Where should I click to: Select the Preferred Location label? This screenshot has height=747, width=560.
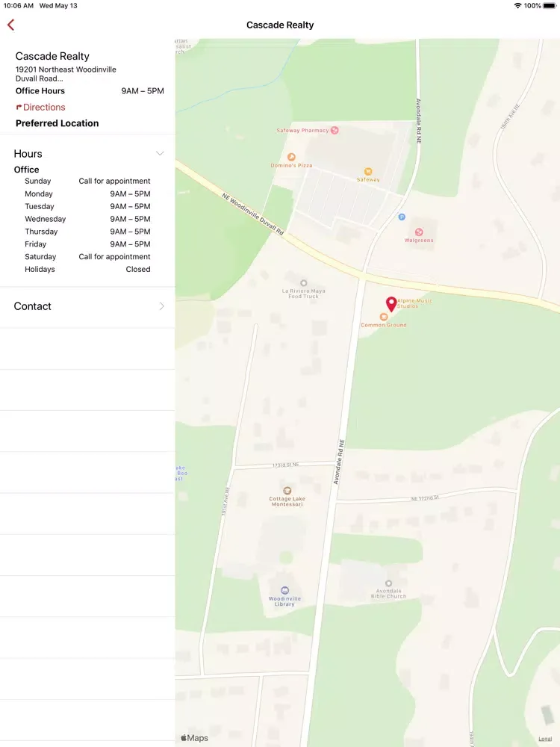[x=57, y=123]
